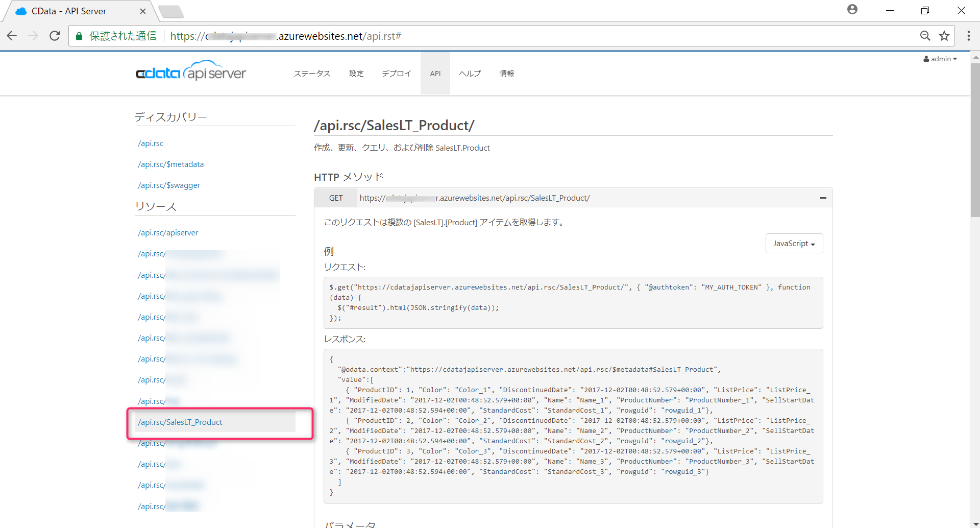Open the find-in-page magnifier icon
This screenshot has width=980, height=528.
[925, 36]
